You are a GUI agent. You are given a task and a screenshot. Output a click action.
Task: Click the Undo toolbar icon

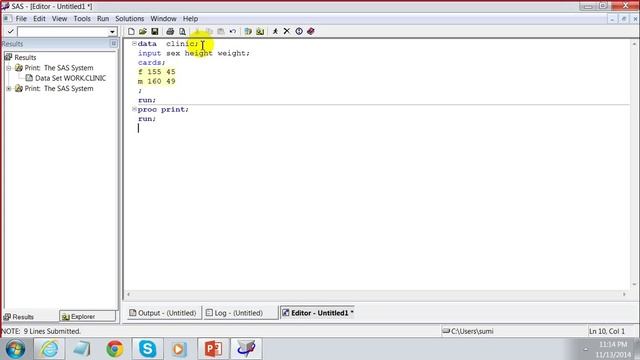233,31
